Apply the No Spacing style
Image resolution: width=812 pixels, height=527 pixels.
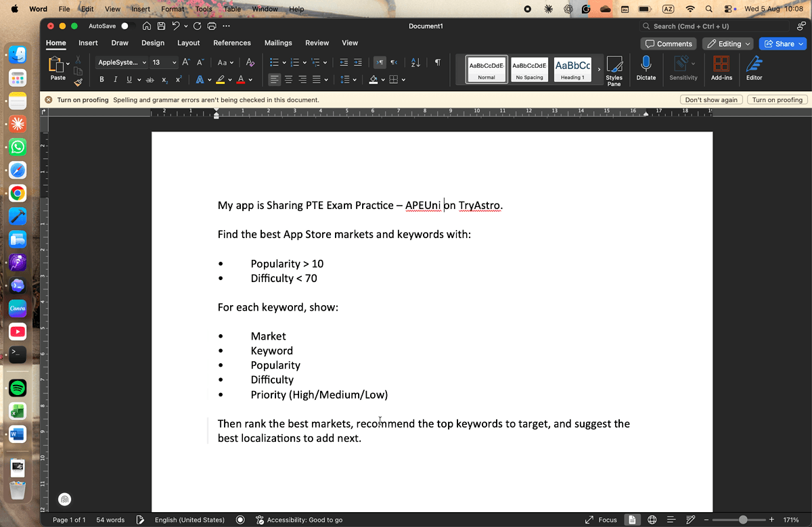click(529, 69)
